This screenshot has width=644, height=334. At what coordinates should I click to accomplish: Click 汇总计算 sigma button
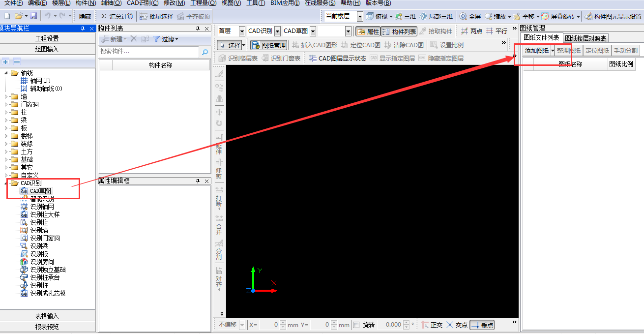click(x=117, y=16)
